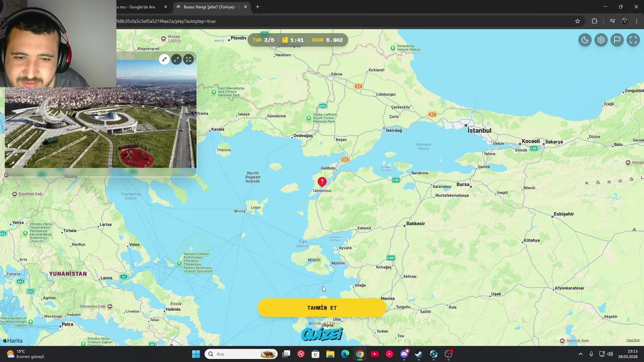Click the TUR 3/5 round indicator
The width and height of the screenshot is (644, 362).
[264, 40]
